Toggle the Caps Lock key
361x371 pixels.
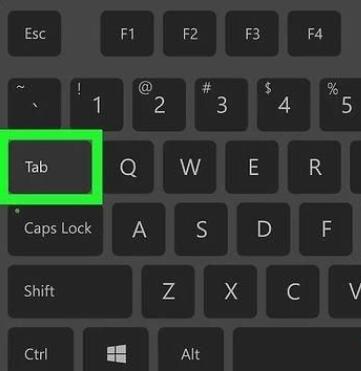[55, 229]
